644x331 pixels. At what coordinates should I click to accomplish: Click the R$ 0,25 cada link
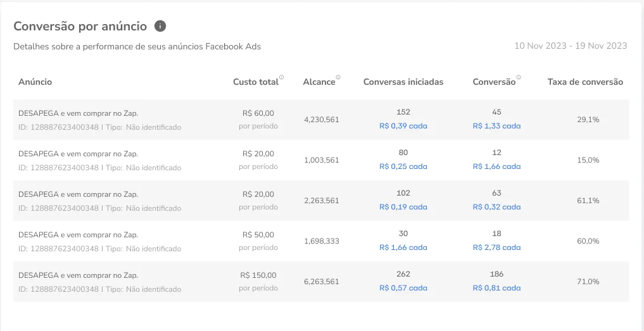[403, 166]
